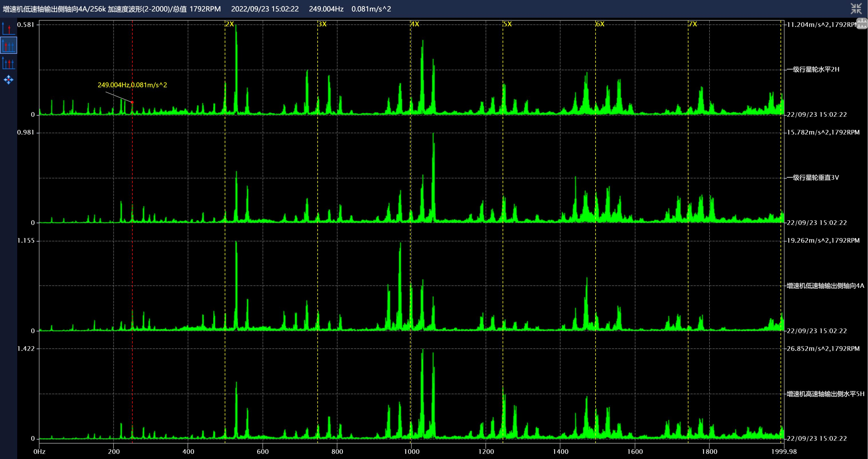Click the 1.422 Y-axis maximum value
This screenshot has height=459, width=868.
[x=26, y=348]
